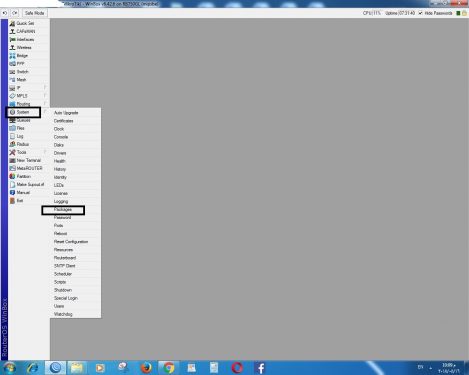469x375 pixels.
Task: Toggle the Safe Mode button
Action: tap(34, 13)
